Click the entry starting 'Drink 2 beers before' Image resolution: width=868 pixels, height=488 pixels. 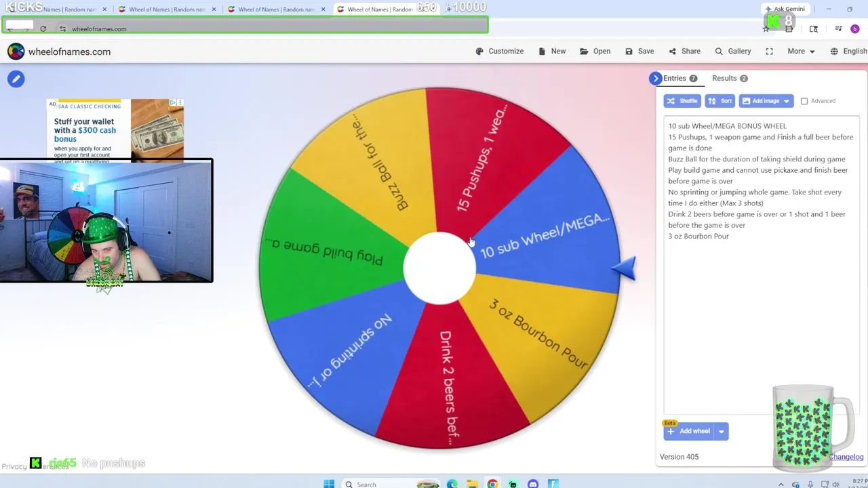[756, 220]
